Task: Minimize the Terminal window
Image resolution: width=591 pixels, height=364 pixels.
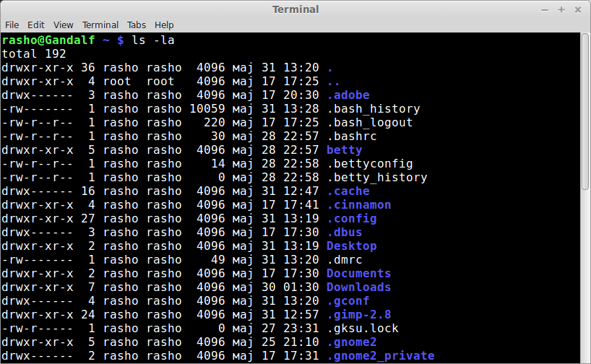Action: coord(545,10)
